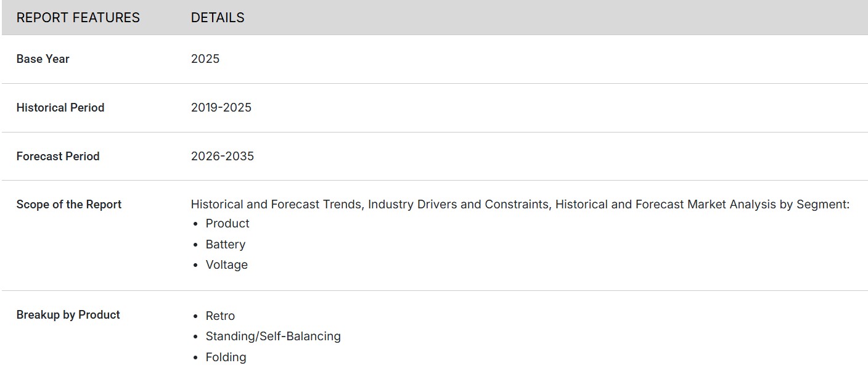Click the Product bullet under report scope

227,224
